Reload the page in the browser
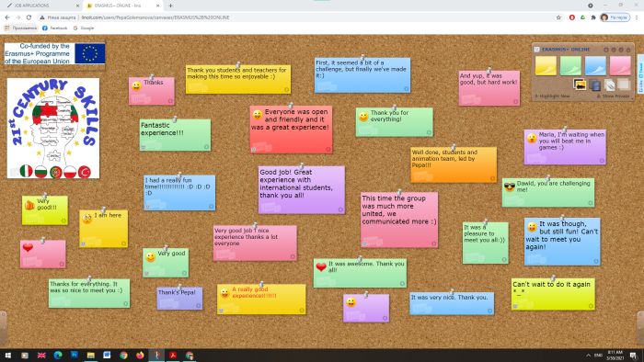The width and height of the screenshot is (644, 362). pos(29,17)
